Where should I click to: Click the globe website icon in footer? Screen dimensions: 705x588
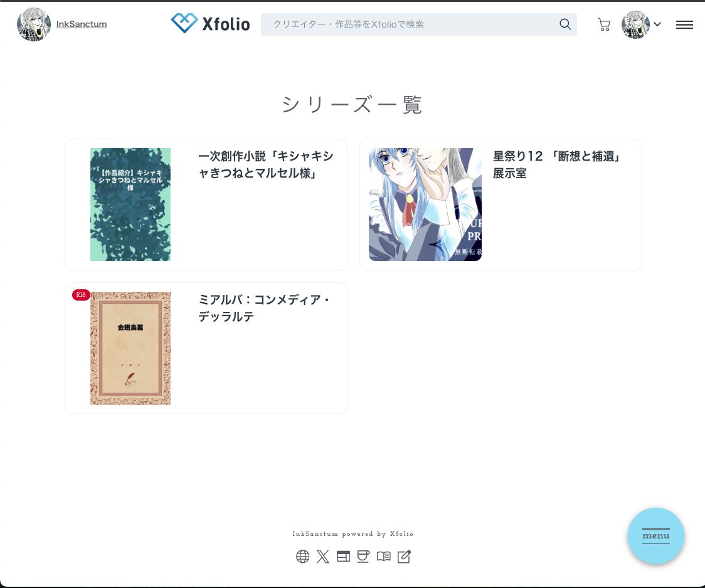[x=303, y=557]
